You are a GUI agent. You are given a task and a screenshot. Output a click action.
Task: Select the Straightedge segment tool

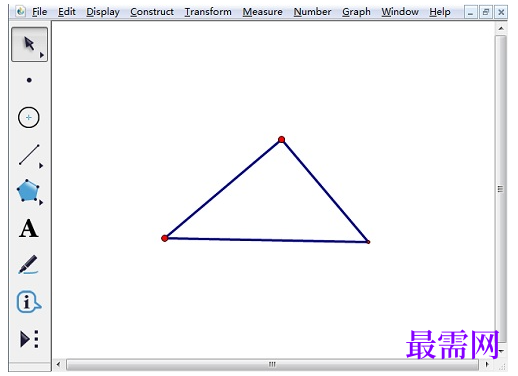pyautogui.click(x=29, y=155)
